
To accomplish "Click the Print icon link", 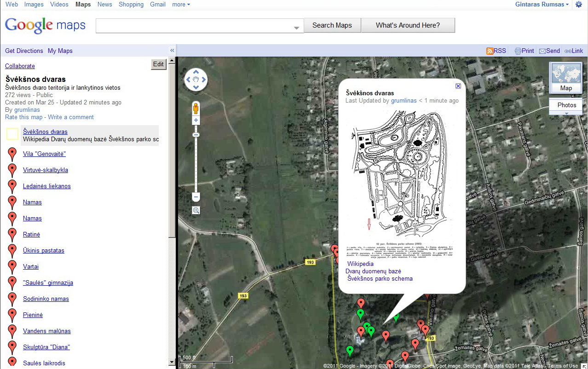I will tap(518, 51).
